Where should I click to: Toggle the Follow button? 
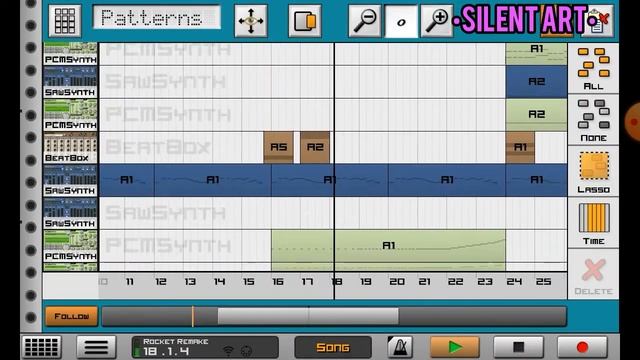(71, 316)
